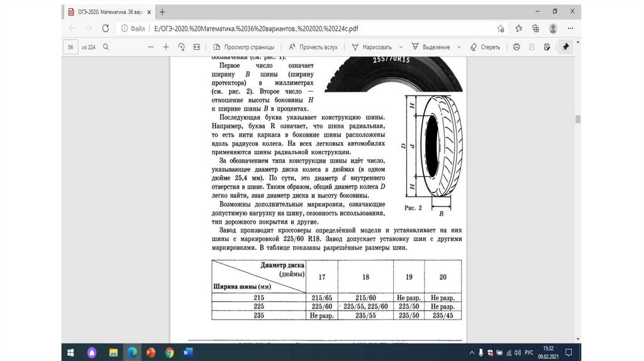
Task: Open the PDF search magnifier
Action: coord(106,47)
